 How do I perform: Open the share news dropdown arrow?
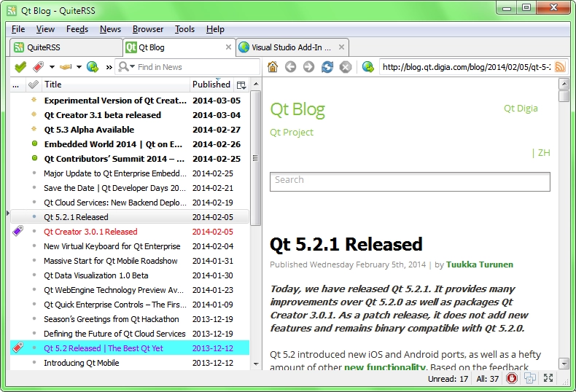(79, 67)
